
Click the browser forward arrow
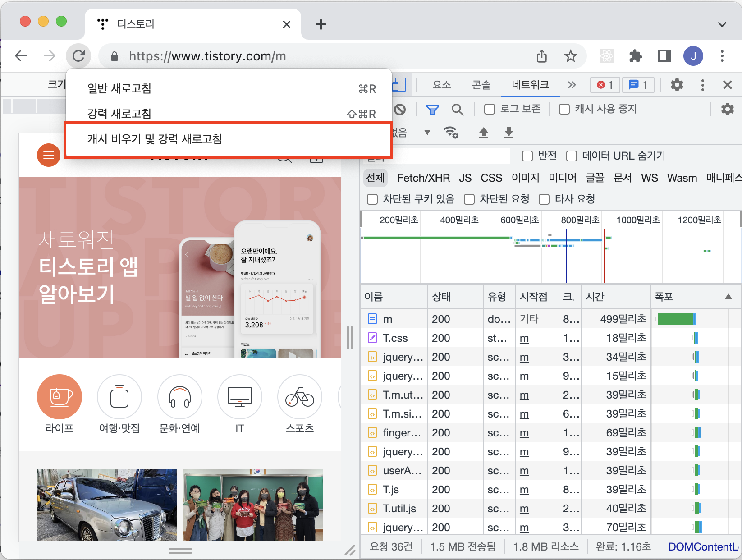tap(49, 56)
